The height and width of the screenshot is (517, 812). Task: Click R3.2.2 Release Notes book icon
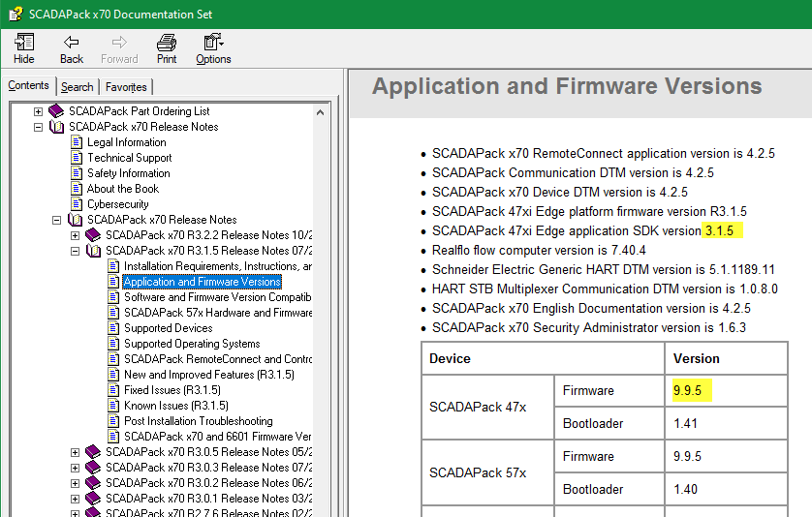93,235
